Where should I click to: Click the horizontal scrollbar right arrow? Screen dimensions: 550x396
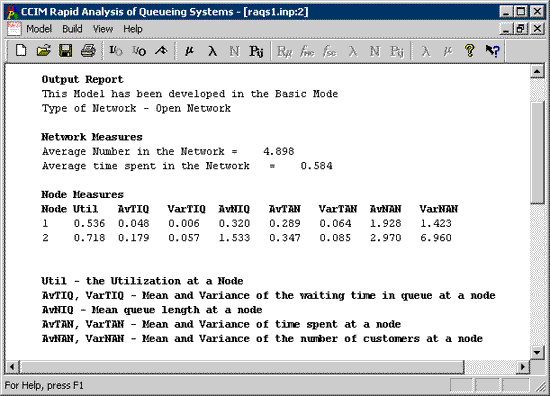[x=523, y=367]
